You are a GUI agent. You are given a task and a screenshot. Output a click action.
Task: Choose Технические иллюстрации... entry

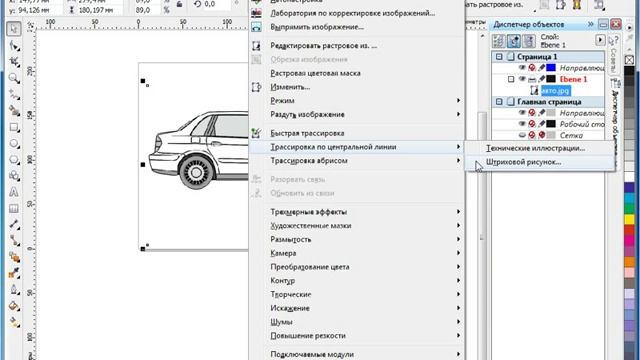(x=540, y=148)
